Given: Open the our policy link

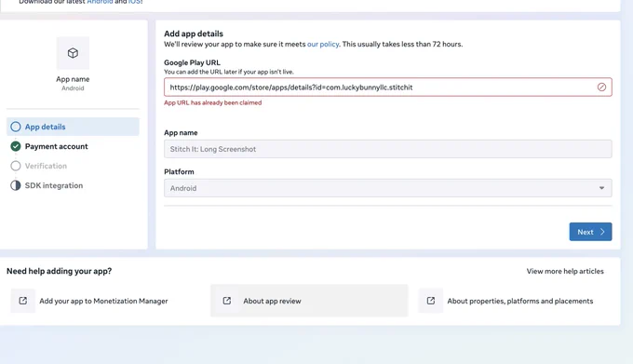Looking at the screenshot, I should click(x=323, y=44).
